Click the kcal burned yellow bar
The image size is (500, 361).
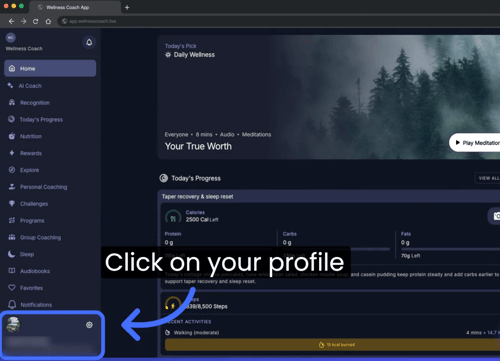[x=332, y=344]
